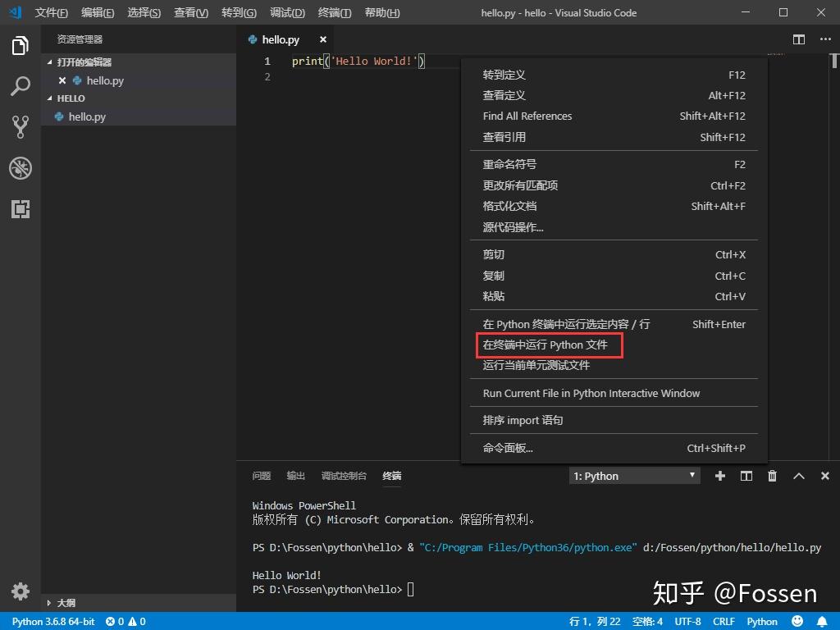Create a new terminal with the plus icon

tap(720, 475)
